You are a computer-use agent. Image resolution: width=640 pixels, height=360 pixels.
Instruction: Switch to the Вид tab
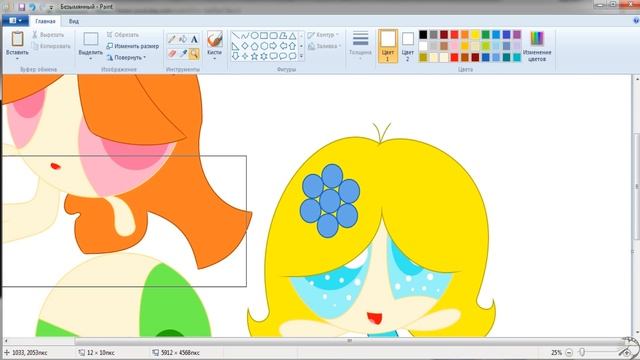[73, 21]
